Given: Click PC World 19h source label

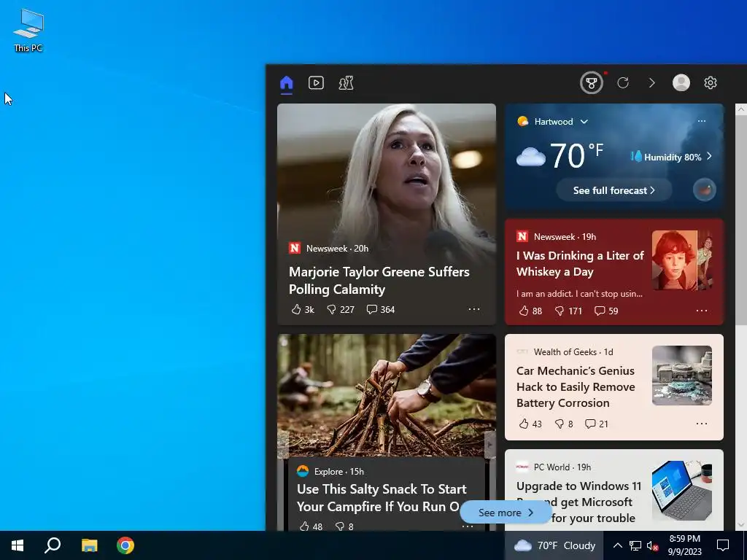Looking at the screenshot, I should pyautogui.click(x=562, y=467).
